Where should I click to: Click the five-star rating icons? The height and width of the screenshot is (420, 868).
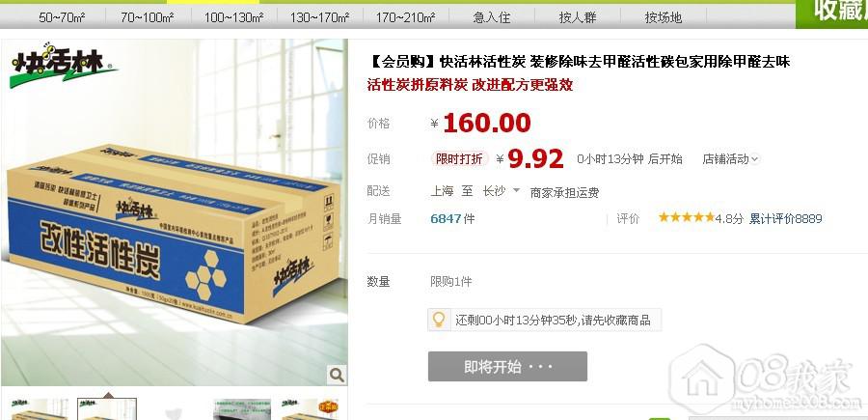tap(687, 218)
